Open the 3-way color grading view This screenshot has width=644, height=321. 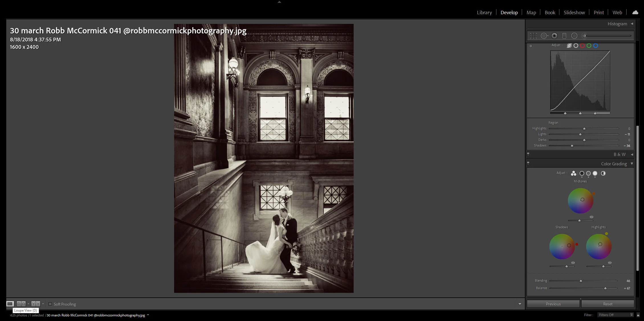(x=574, y=173)
